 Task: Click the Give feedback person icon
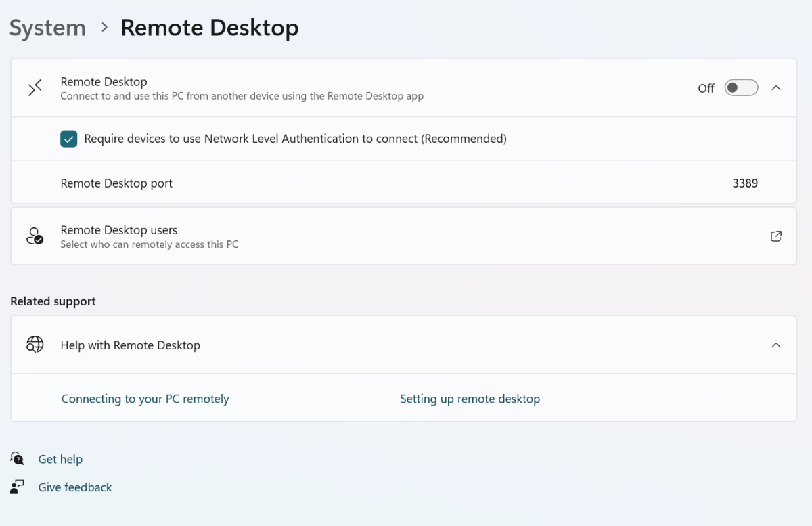tap(18, 487)
